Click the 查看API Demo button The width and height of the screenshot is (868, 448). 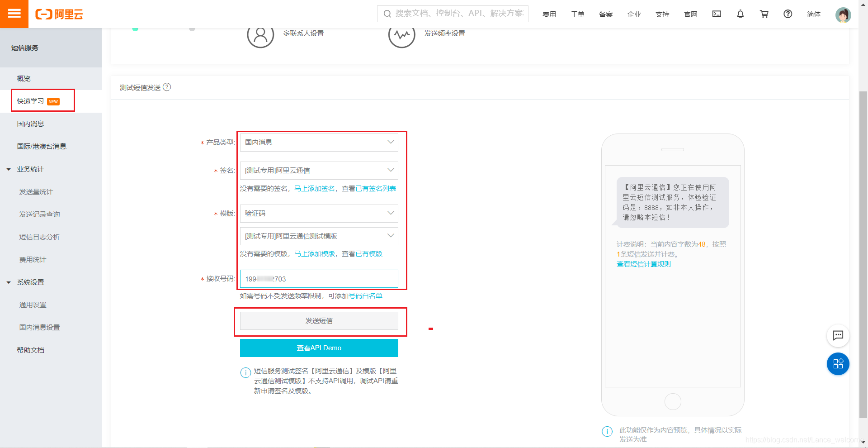(x=319, y=348)
